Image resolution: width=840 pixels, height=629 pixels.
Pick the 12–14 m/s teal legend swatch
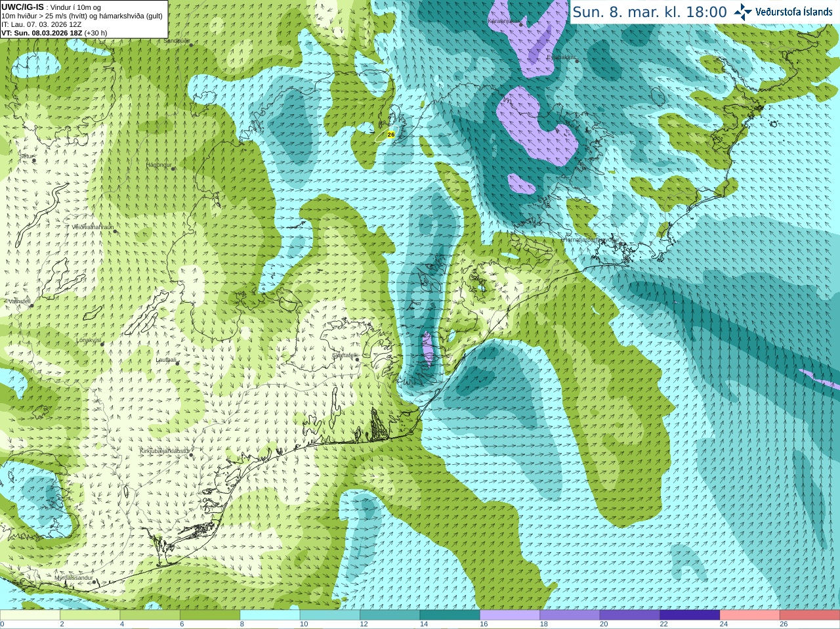[390, 616]
